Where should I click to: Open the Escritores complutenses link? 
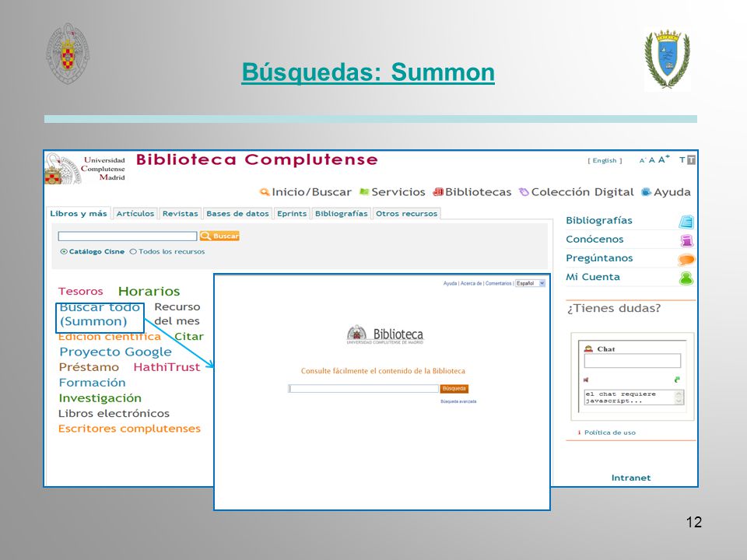click(130, 429)
